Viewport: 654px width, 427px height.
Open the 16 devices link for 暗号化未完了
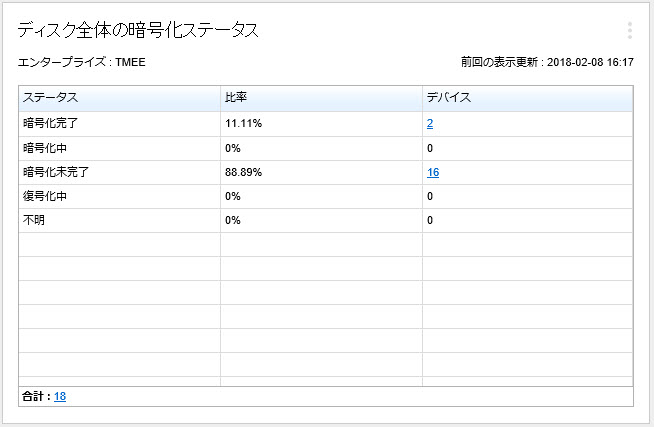click(x=433, y=172)
